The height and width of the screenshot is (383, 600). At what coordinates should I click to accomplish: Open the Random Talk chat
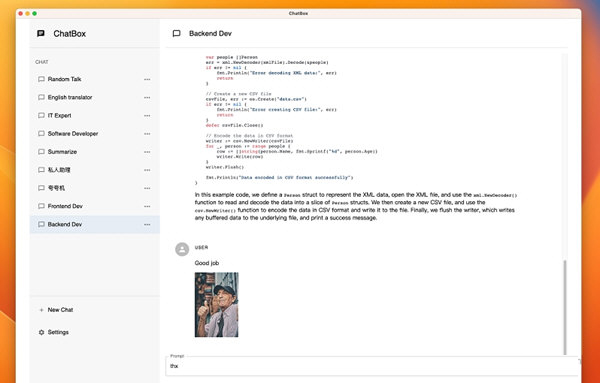[95, 79]
